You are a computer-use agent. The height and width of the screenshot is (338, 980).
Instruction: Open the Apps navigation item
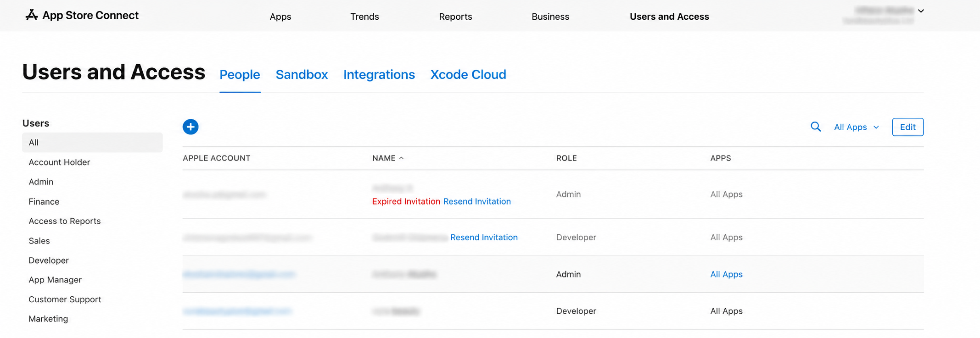(x=280, y=17)
